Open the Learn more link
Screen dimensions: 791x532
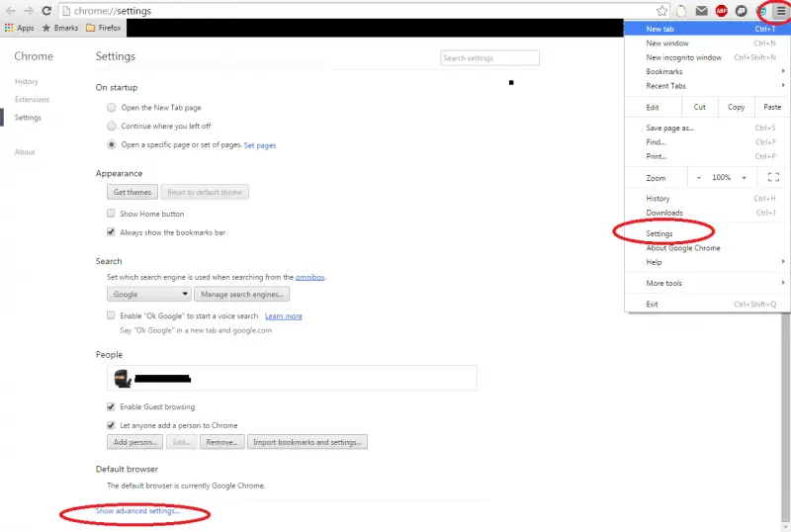(284, 316)
